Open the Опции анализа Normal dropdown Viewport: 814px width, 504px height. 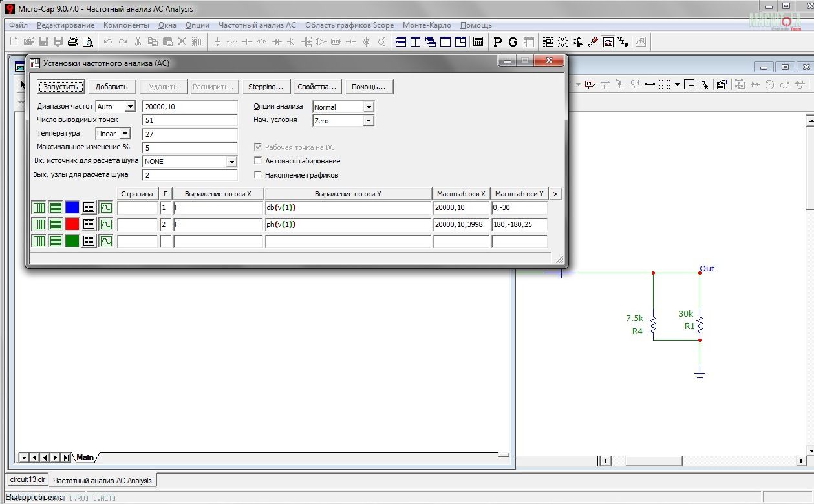369,107
